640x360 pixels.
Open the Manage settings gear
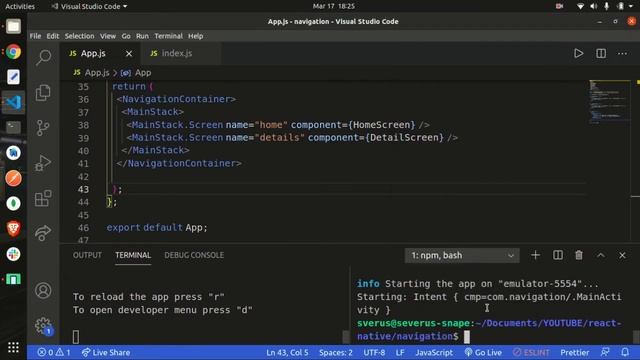(43, 325)
